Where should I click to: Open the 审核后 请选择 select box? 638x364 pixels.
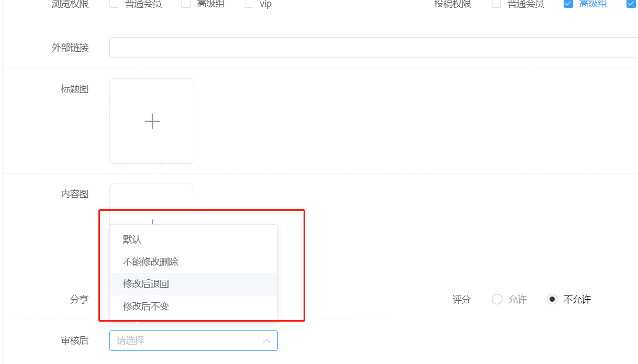[x=188, y=340]
